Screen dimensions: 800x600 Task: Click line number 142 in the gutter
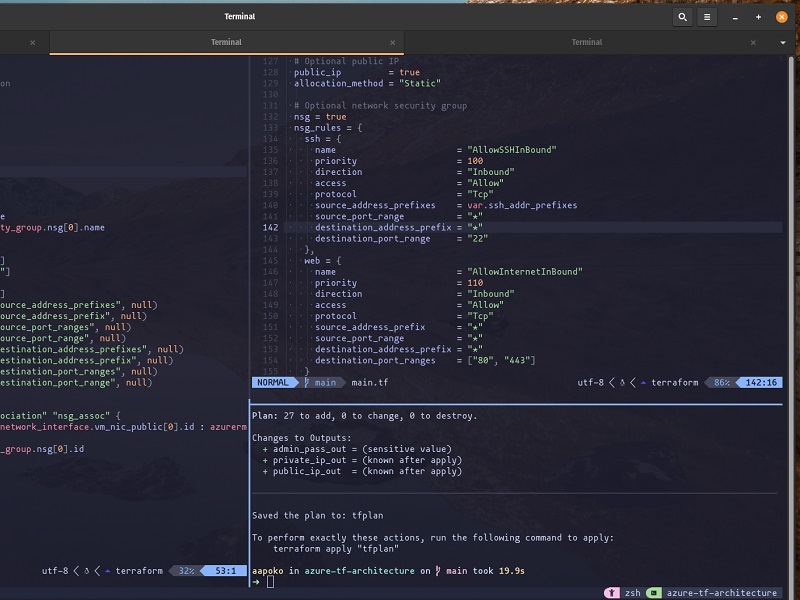pos(270,228)
